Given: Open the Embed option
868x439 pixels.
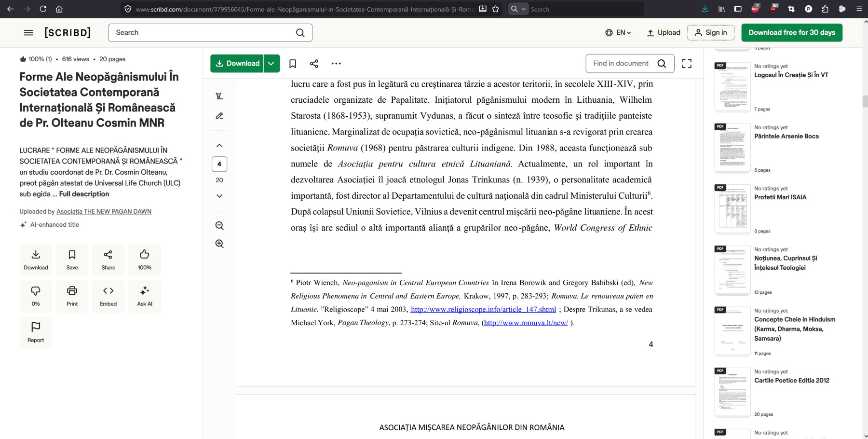Looking at the screenshot, I should click(x=108, y=296).
